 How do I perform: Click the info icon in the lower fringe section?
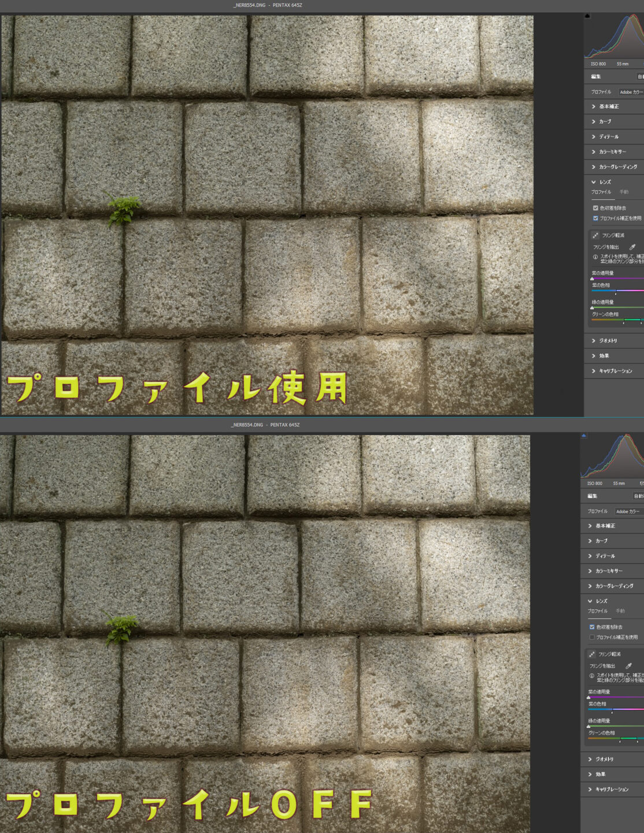(591, 676)
